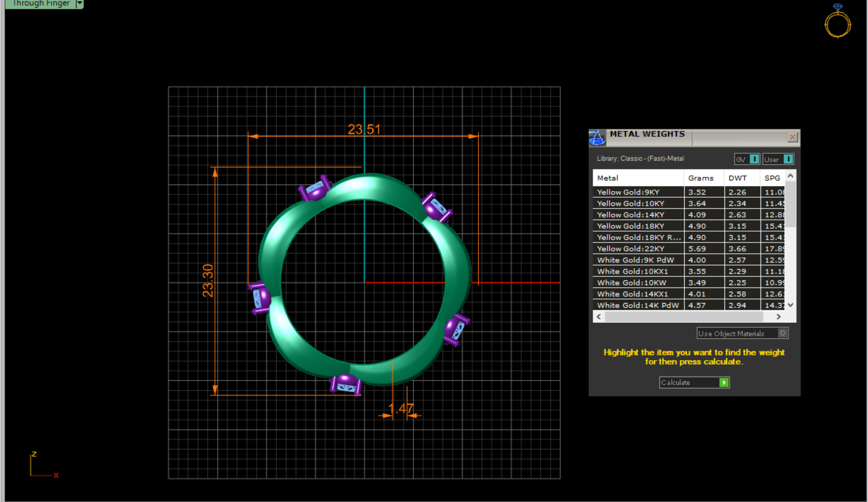Sort by the Metal column header
The width and height of the screenshot is (868, 502).
tap(608, 178)
